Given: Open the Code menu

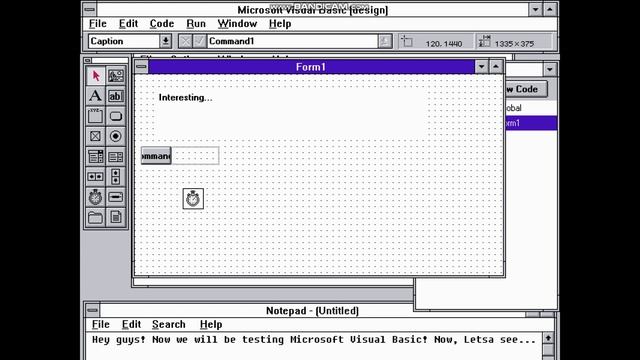Looking at the screenshot, I should 162,24.
